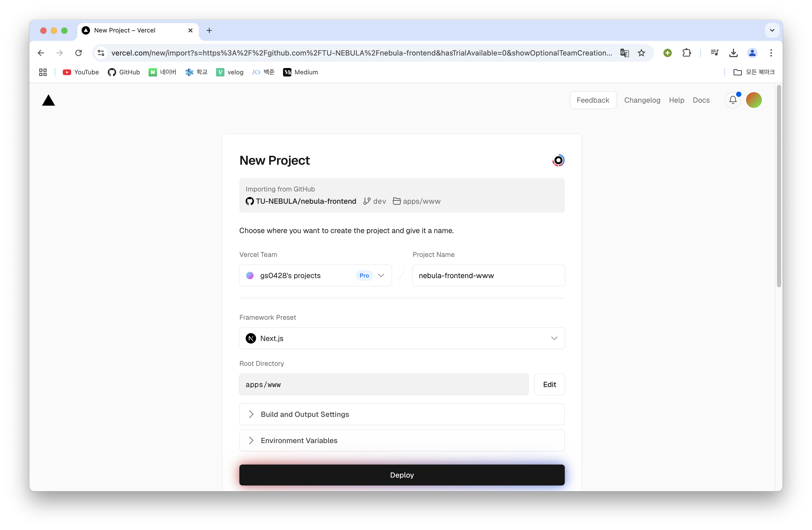The height and width of the screenshot is (530, 812).
Task: Click the Google Translate icon in address bar
Action: coord(624,53)
